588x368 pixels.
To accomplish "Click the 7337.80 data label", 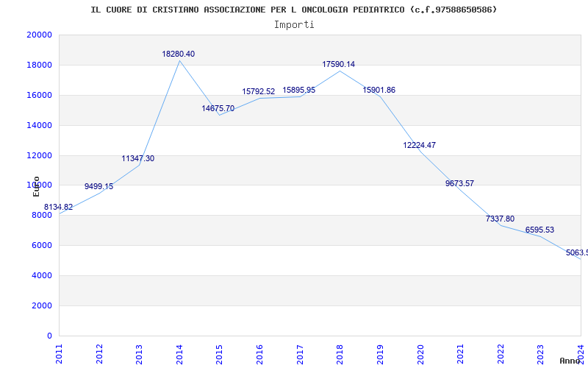I will click(x=500, y=219).
